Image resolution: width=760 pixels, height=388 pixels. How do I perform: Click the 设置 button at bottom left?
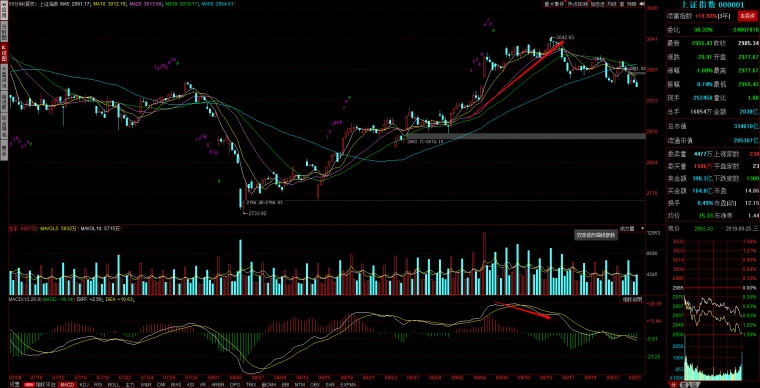14,385
